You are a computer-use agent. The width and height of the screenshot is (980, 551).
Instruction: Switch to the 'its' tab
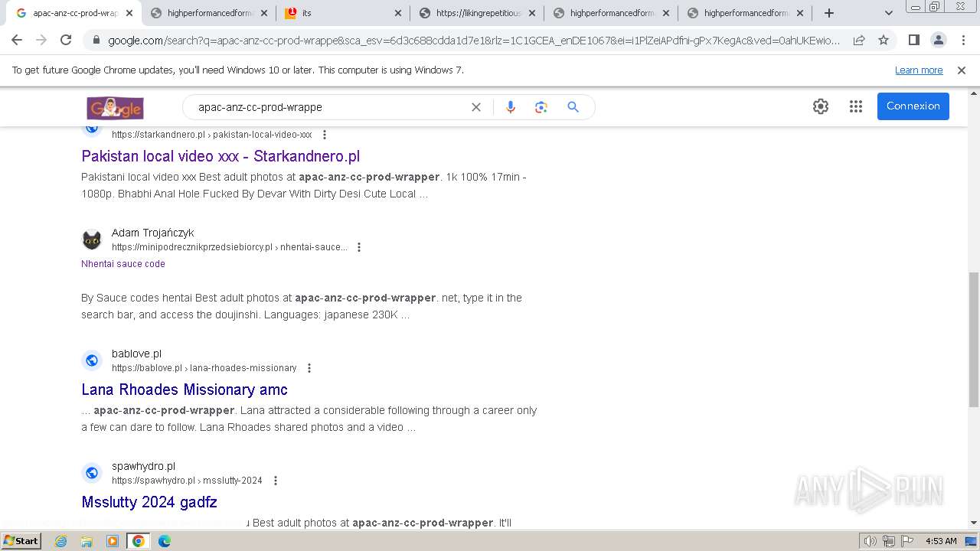coord(341,13)
